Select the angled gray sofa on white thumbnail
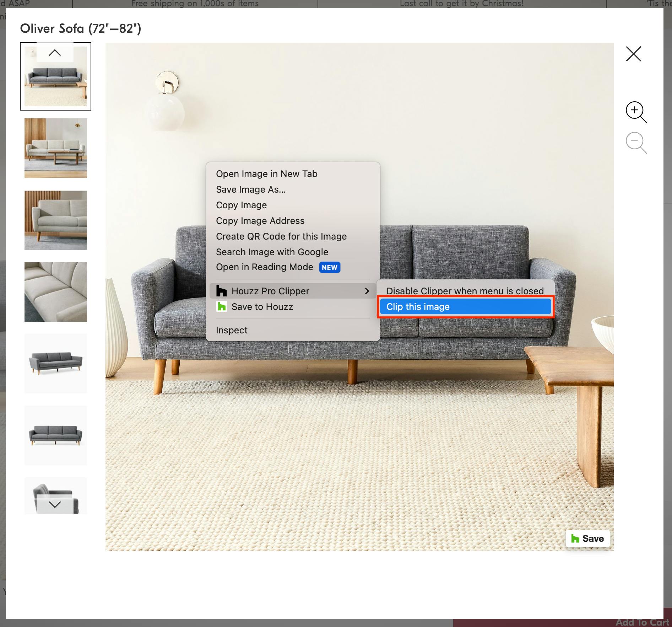Viewport: 672px width, 627px height. (x=56, y=363)
